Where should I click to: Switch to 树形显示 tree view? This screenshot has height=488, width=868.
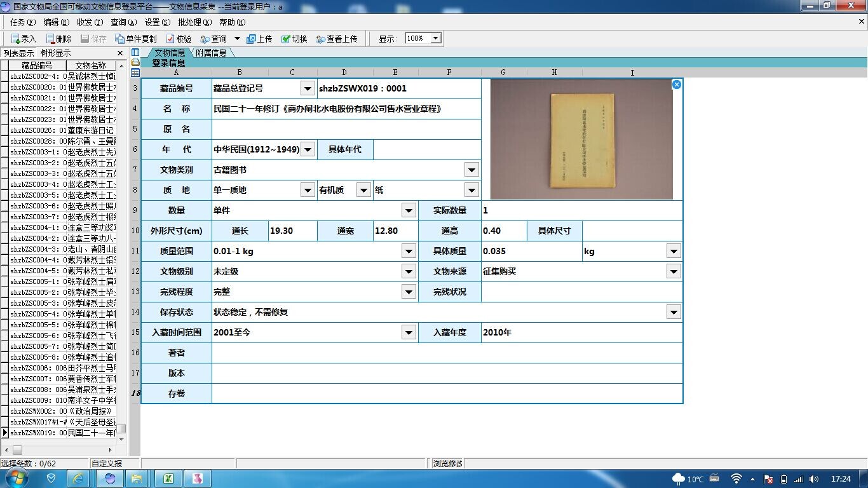[56, 53]
